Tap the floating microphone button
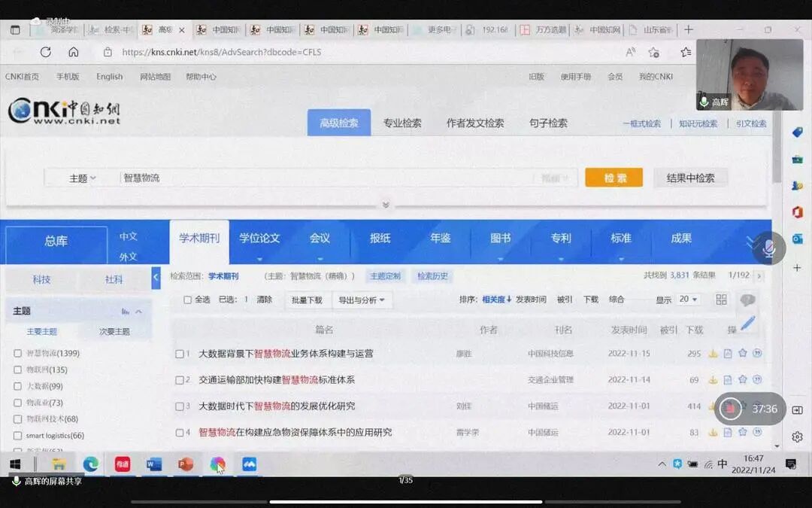 (769, 248)
